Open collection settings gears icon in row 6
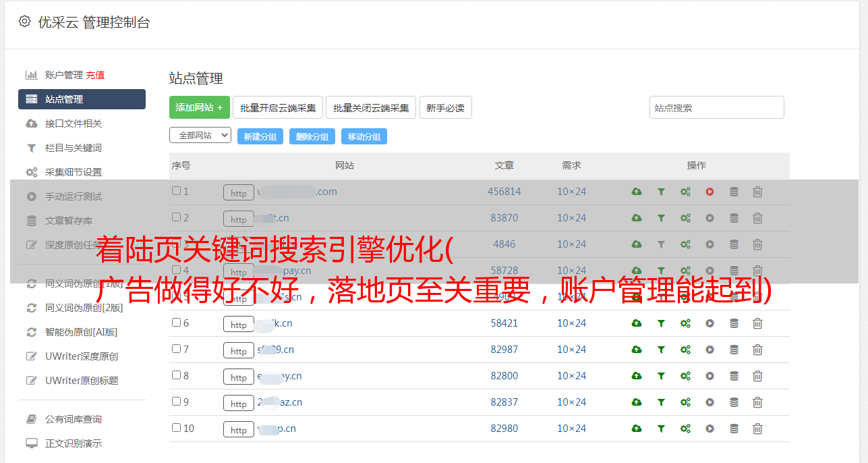The image size is (868, 463). click(x=685, y=323)
